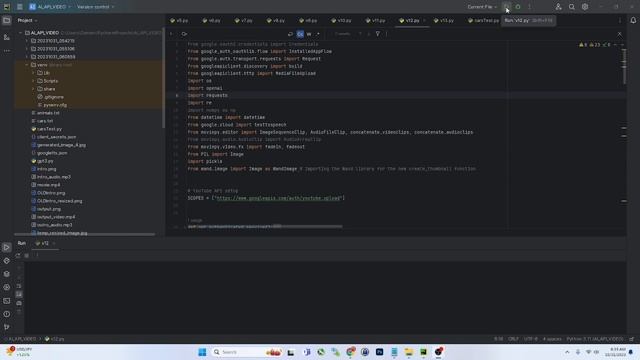Expand the replace field arrow
Screen dimensions: 640x360
[x=171, y=34]
